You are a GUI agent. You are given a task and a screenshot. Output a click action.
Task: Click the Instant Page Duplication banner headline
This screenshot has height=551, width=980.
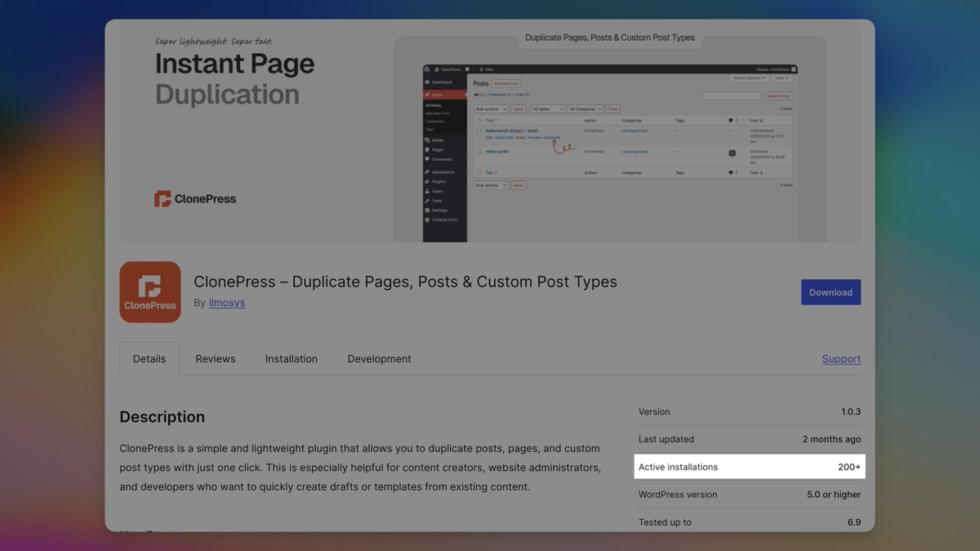[234, 79]
